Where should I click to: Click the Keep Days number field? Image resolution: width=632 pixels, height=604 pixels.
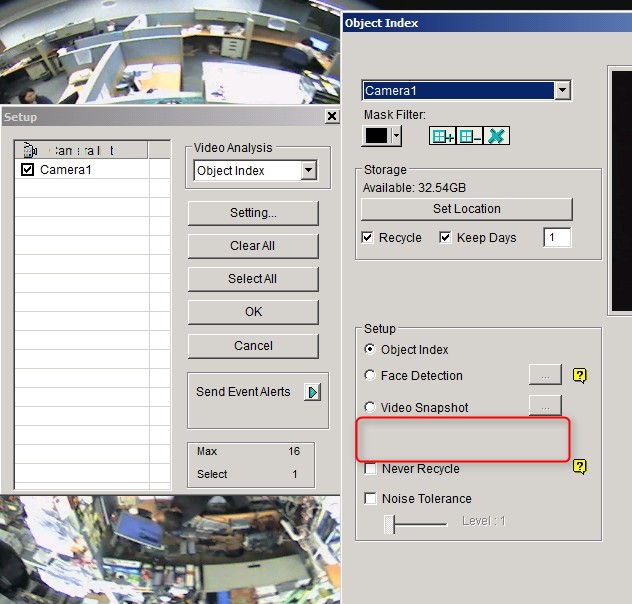click(x=557, y=237)
